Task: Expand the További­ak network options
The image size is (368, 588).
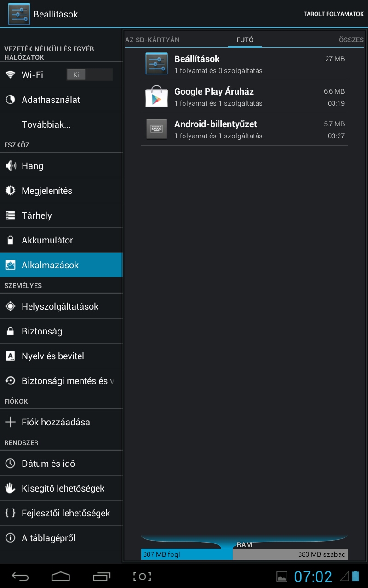Action: 46,124
